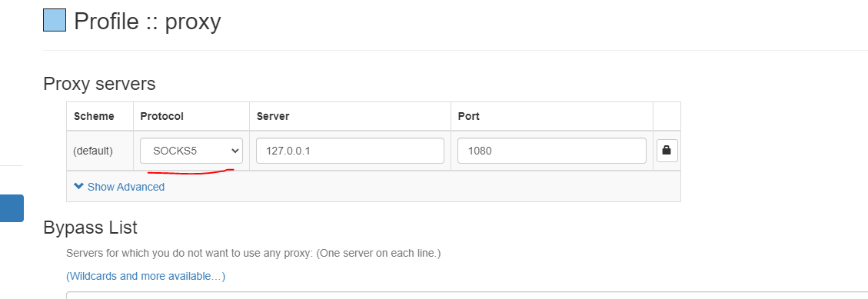The image size is (868, 299).
Task: Click the bypass servers description text
Action: [254, 253]
